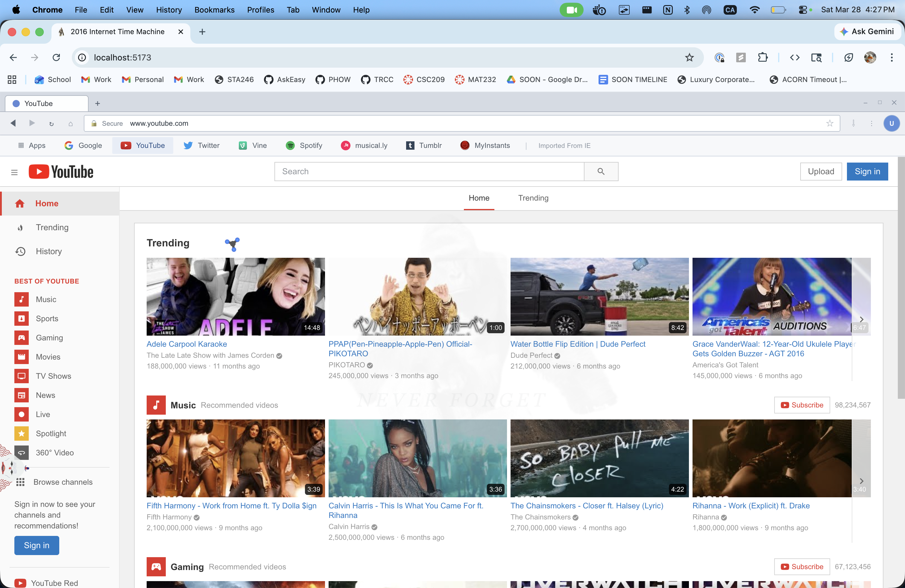Click into the YouTube Search field

[429, 172]
